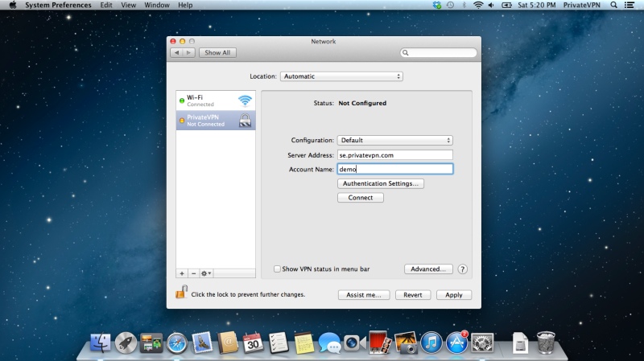This screenshot has width=644, height=361.
Task: Open the gear action menu below service list
Action: pos(207,273)
